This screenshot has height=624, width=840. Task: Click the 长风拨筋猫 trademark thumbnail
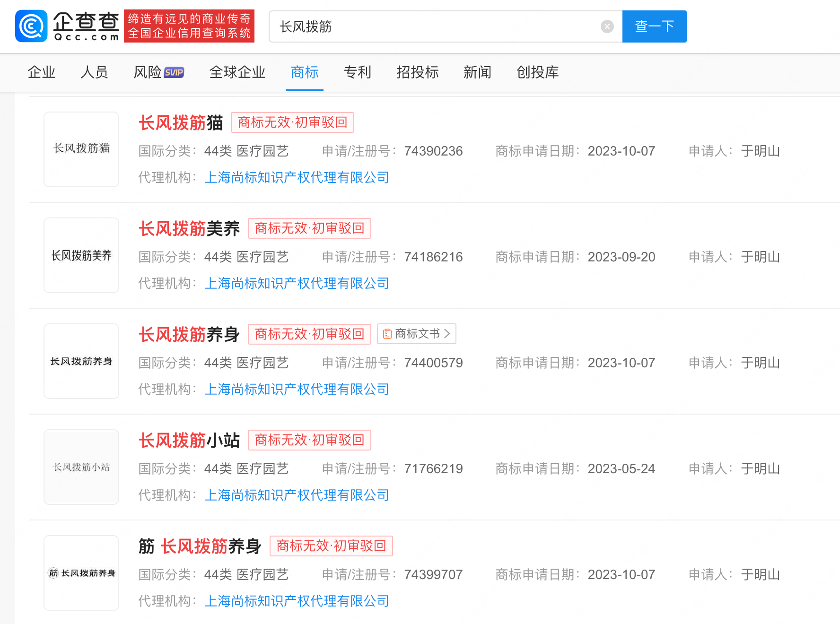[81, 149]
